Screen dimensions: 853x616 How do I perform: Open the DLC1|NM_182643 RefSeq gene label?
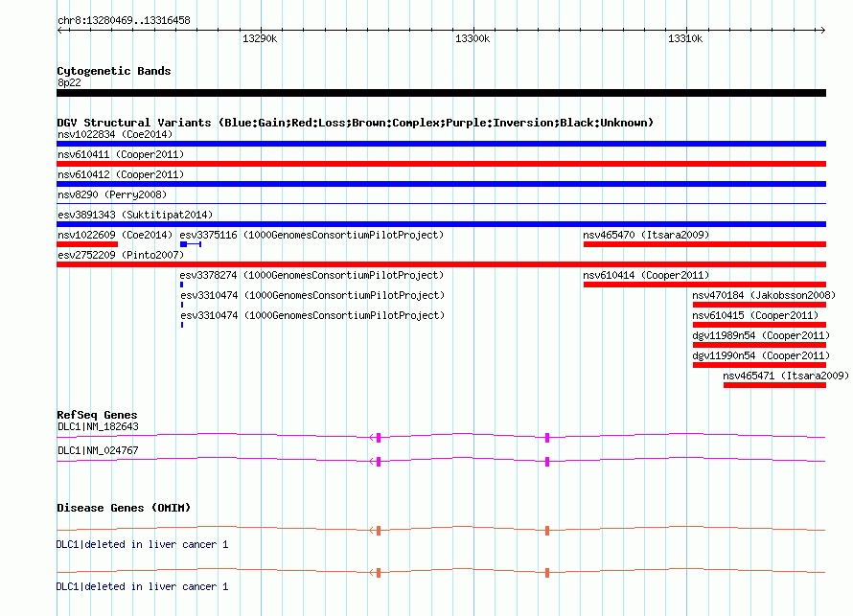(x=98, y=426)
